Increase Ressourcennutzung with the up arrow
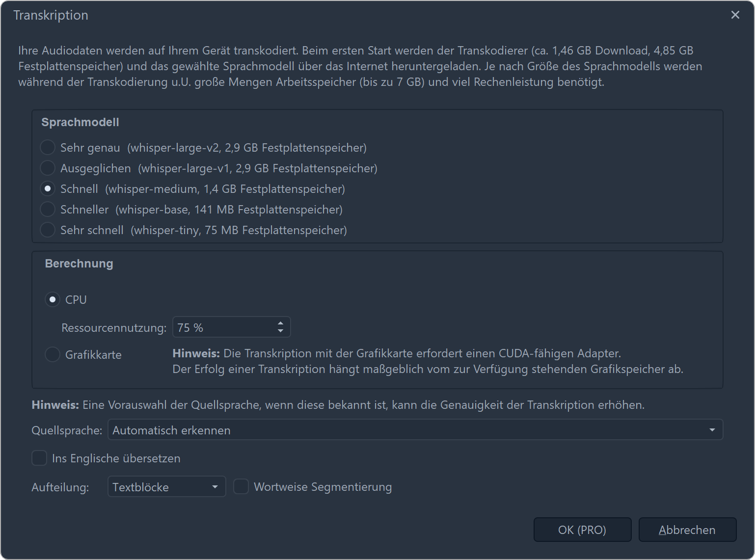Viewport: 755px width, 560px height. click(280, 323)
